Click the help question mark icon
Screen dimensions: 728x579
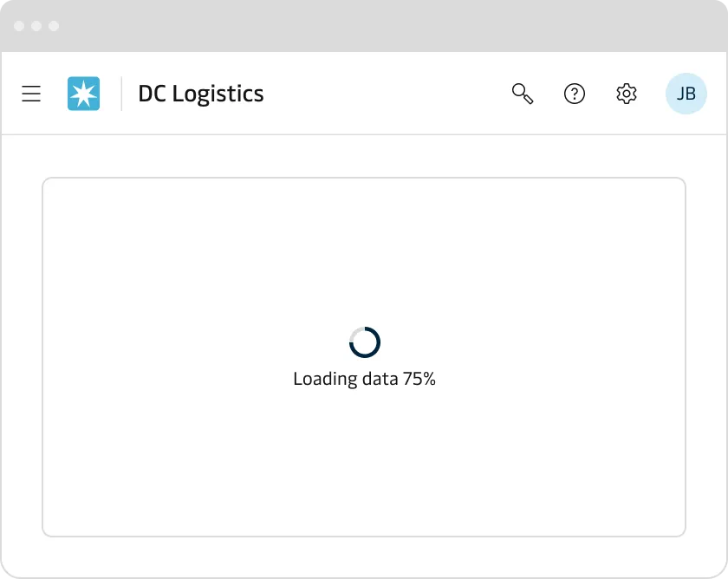coord(575,94)
